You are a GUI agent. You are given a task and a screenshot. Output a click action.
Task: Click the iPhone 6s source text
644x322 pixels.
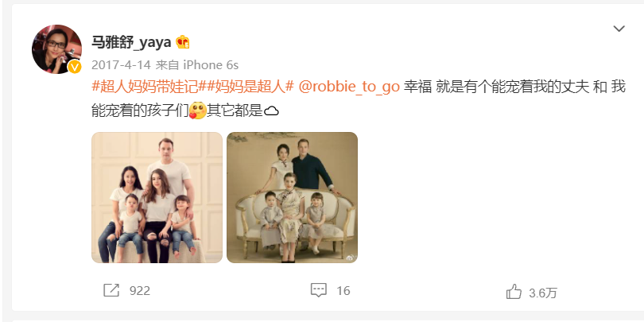[x=211, y=65]
